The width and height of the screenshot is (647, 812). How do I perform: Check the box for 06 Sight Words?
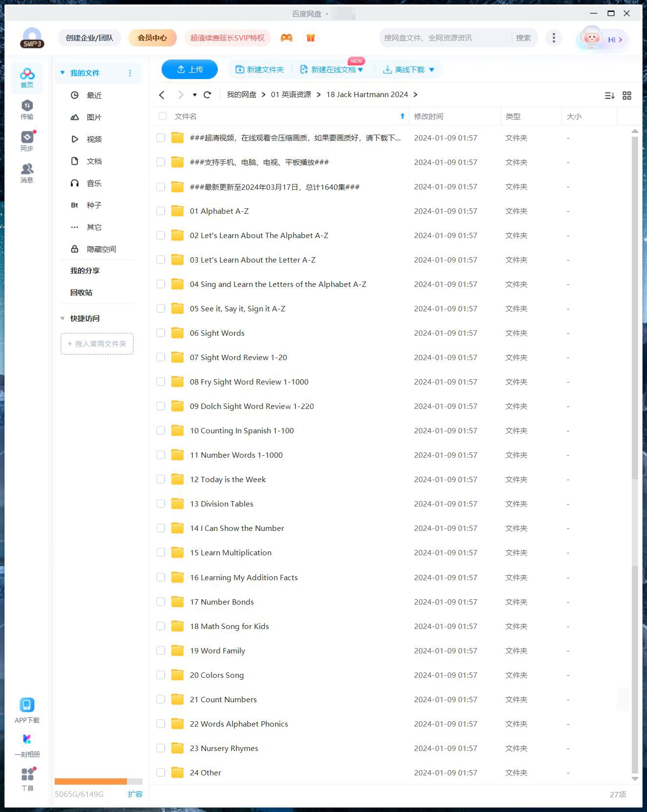(x=161, y=333)
